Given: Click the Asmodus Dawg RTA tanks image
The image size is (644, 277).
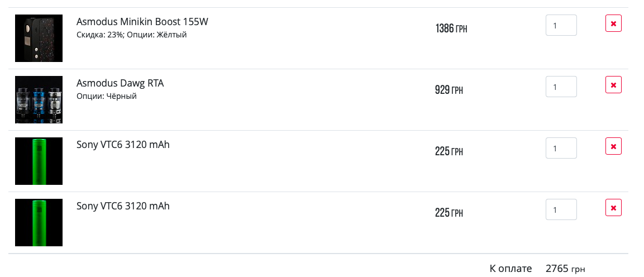Looking at the screenshot, I should pyautogui.click(x=39, y=99).
